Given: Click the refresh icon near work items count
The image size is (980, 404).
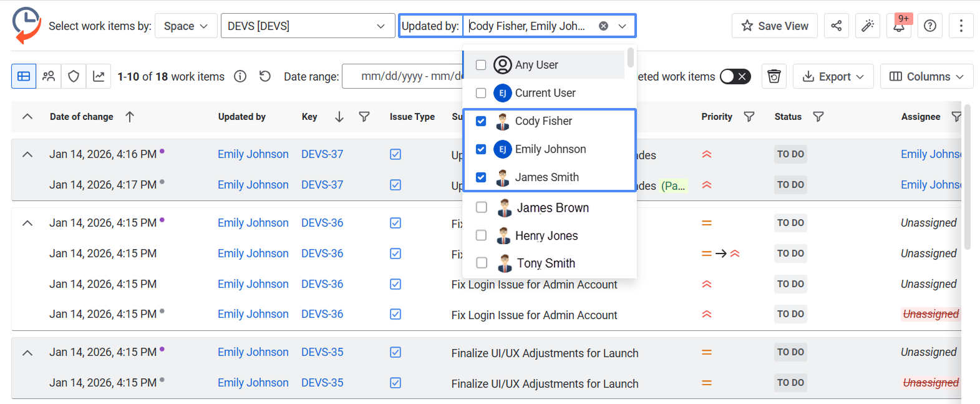Looking at the screenshot, I should point(265,76).
